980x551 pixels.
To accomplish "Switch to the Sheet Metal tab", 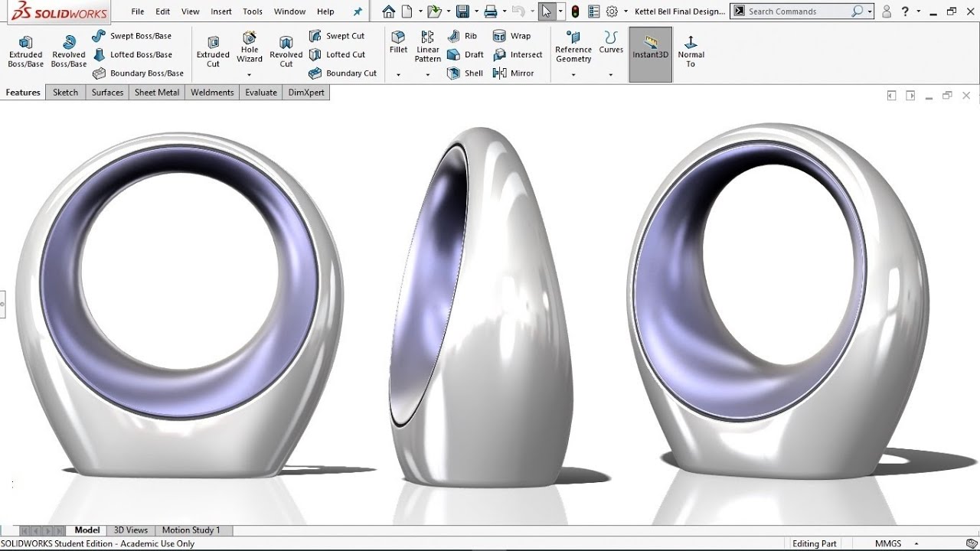I will (157, 93).
